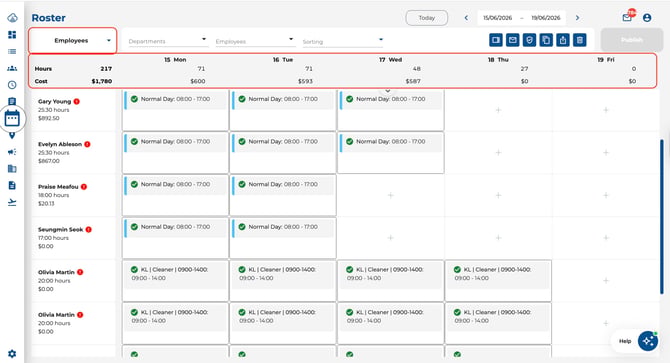Viewport: 670px width, 363px height.
Task: Click the export roster toolbar icon
Action: tap(563, 40)
